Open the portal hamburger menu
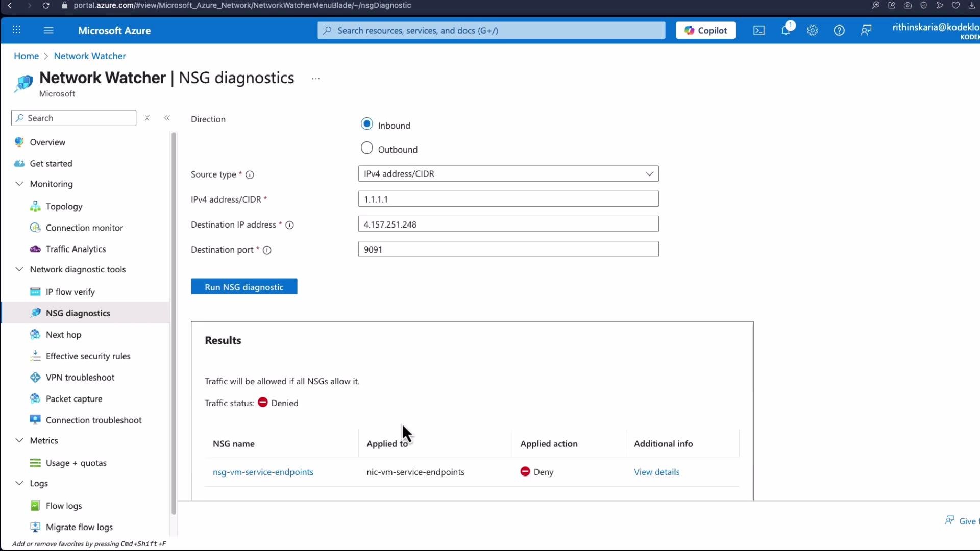This screenshot has width=980, height=551. [x=48, y=30]
